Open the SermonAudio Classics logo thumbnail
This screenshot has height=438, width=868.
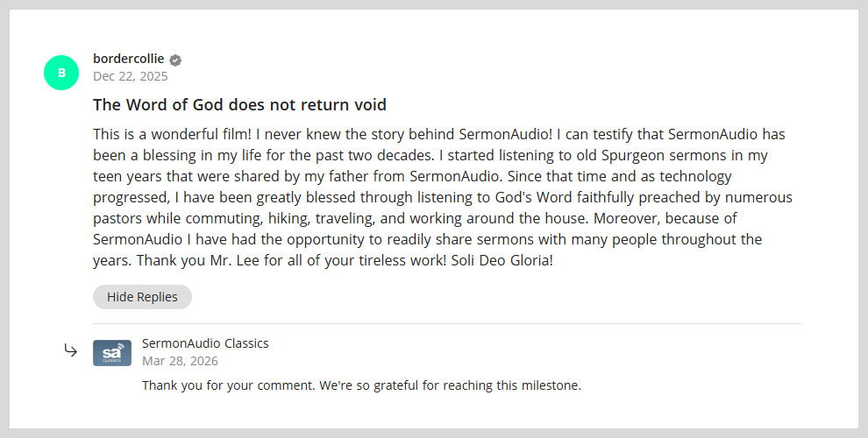[x=112, y=352]
